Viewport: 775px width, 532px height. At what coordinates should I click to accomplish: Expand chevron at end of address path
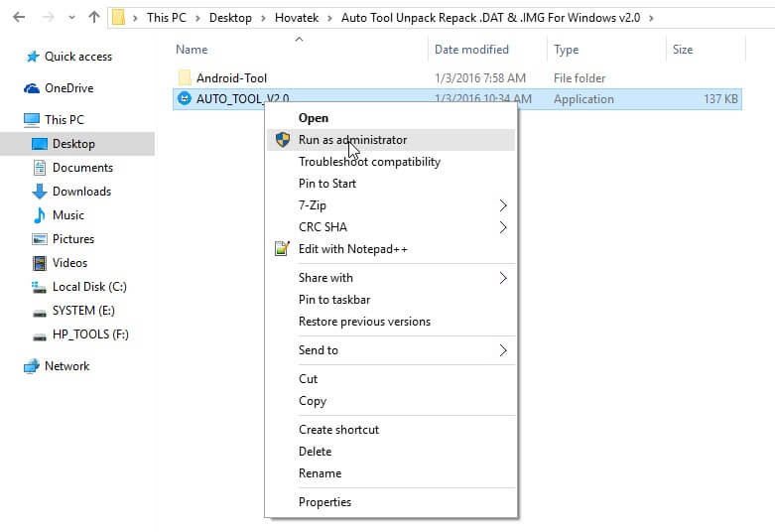651,18
